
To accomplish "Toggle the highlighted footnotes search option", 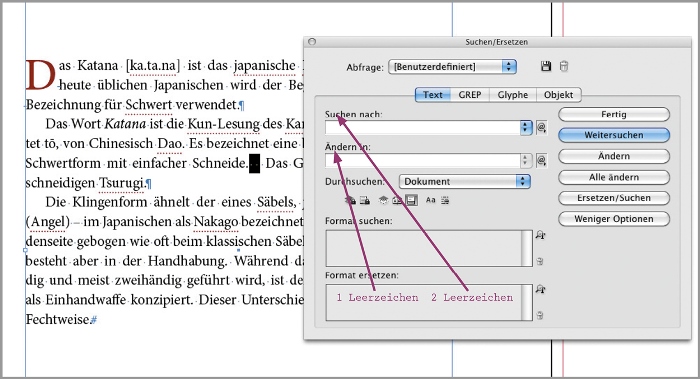I will pos(411,200).
